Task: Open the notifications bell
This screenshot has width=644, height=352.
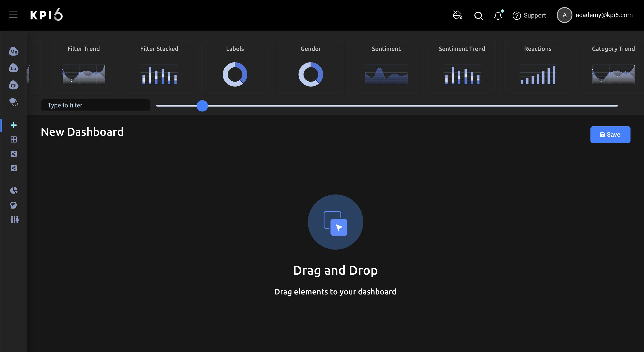Action: (498, 16)
